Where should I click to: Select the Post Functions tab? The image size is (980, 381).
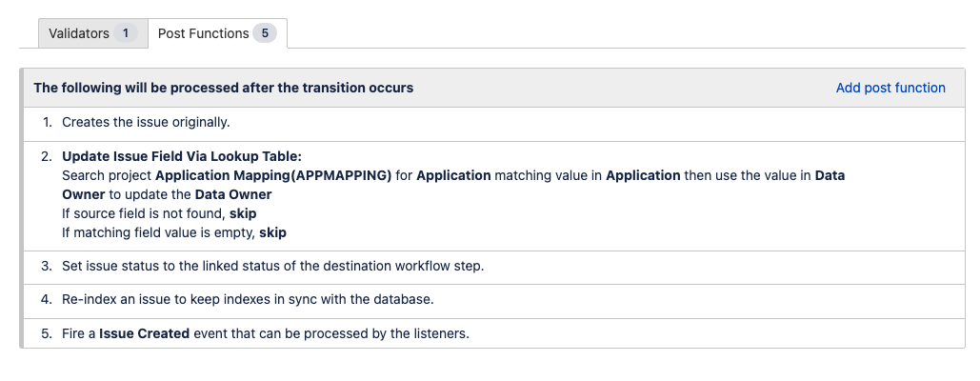click(x=203, y=33)
